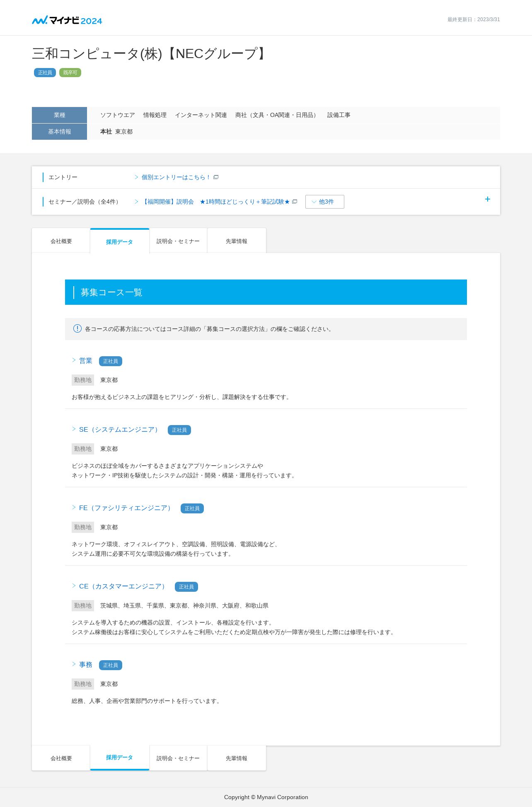Image resolution: width=532 pixels, height=807 pixels.
Task: Expand the seminar section with the plus icon
Action: (x=488, y=199)
